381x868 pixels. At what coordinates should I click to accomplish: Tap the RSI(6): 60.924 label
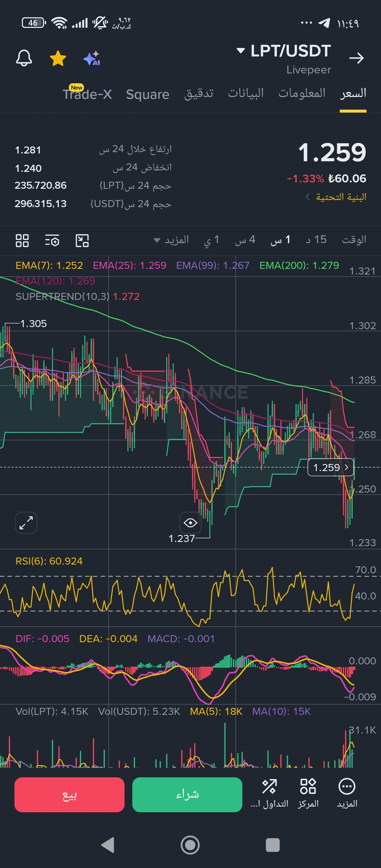pos(49,561)
